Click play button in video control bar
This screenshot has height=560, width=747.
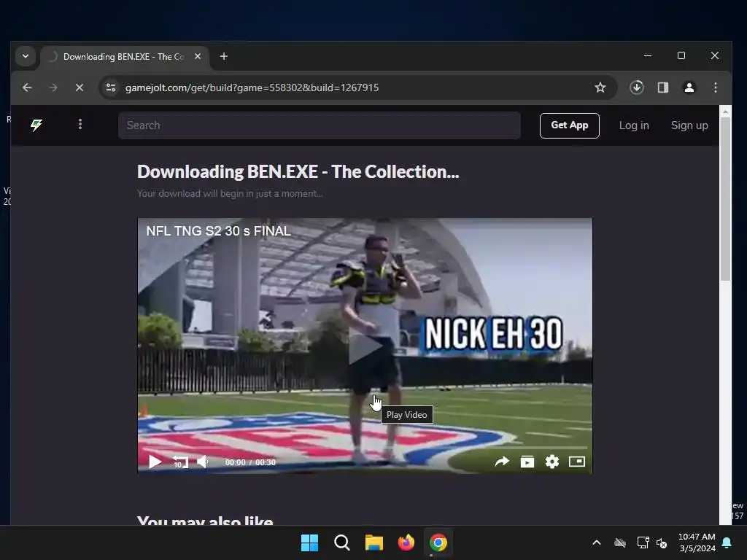point(155,462)
